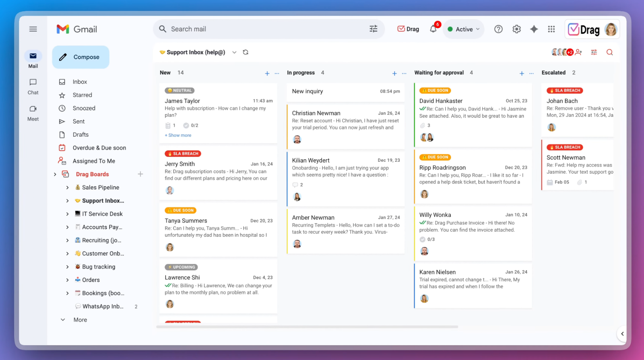Select Assigned To Me in sidebar
Image resolution: width=644 pixels, height=360 pixels.
[94, 161]
